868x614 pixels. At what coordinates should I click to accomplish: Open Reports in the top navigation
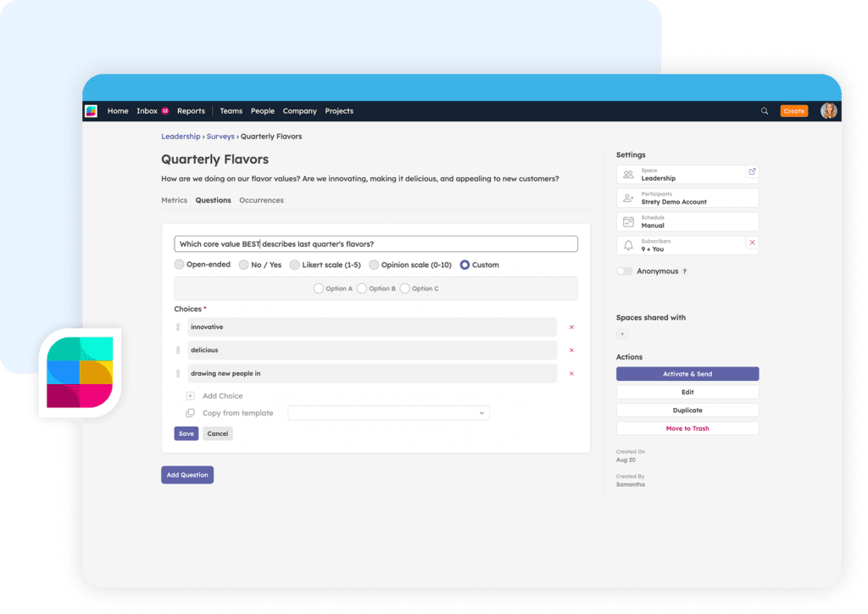click(x=191, y=111)
